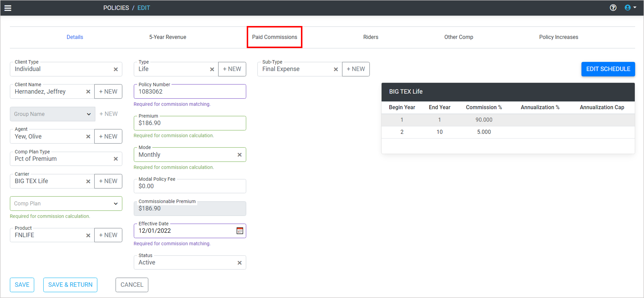
Task: Open the hamburger navigation menu
Action: [8, 8]
